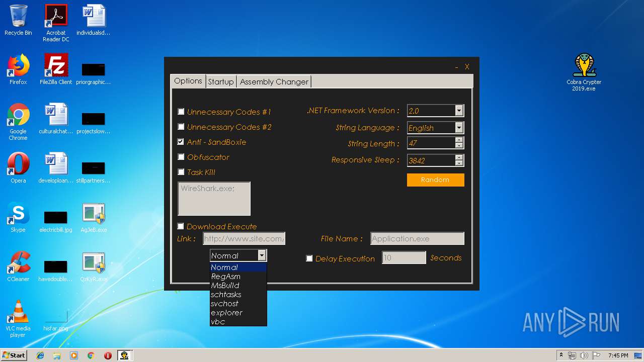This screenshot has width=644, height=362.
Task: Select AgJeB.exe desktop icon
Action: 94,217
